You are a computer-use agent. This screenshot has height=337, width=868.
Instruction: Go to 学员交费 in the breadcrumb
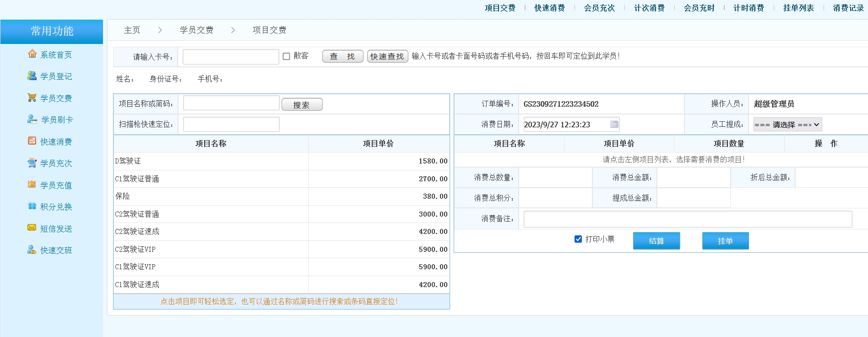click(x=196, y=30)
